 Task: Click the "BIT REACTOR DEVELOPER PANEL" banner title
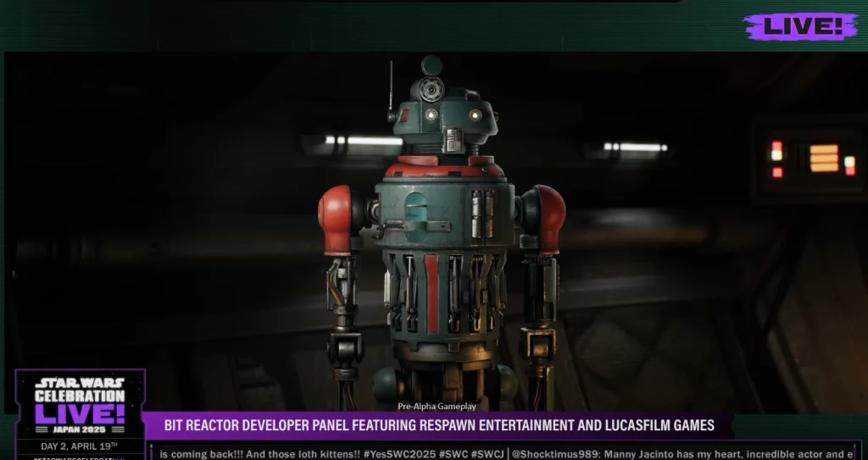[x=439, y=425]
